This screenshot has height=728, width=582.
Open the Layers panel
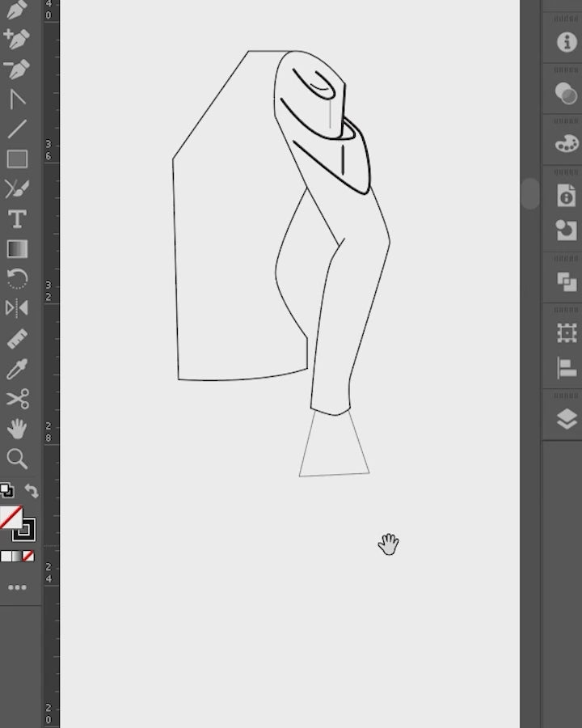coord(567,419)
